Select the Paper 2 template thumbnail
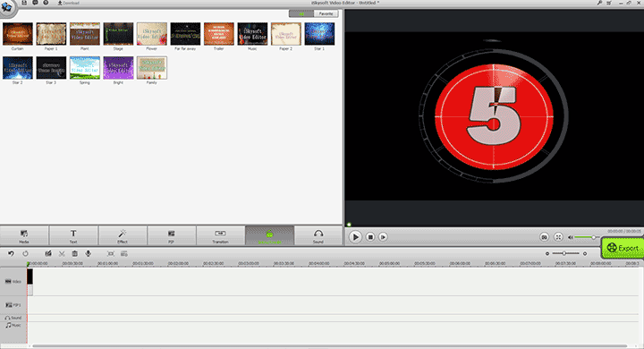The width and height of the screenshot is (644, 349). tap(286, 34)
